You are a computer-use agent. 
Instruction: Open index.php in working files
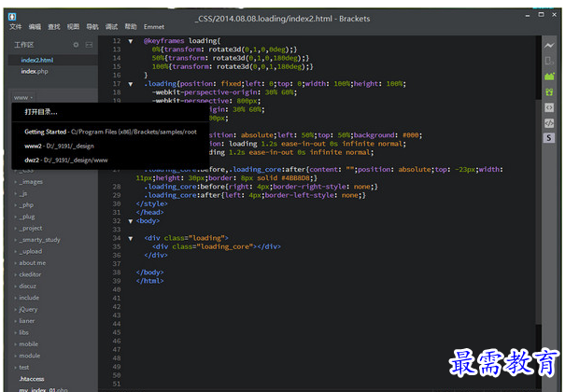[x=35, y=71]
